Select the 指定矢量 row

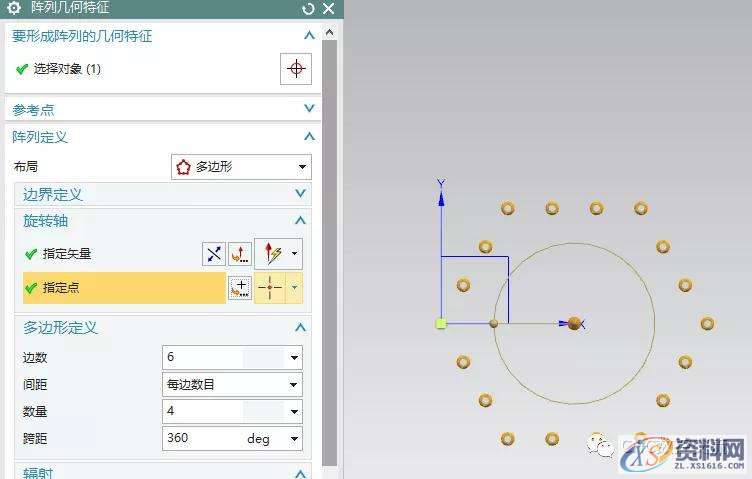[x=110, y=254]
